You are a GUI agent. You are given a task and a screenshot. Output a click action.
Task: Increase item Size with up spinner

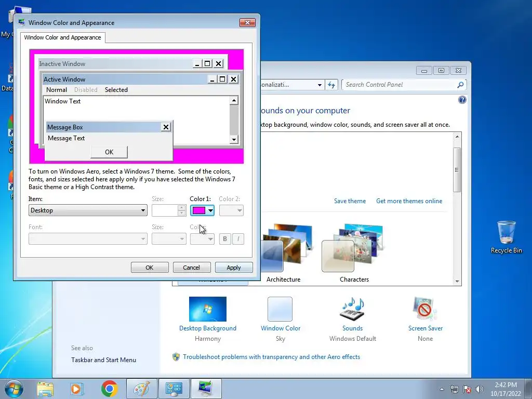point(181,208)
